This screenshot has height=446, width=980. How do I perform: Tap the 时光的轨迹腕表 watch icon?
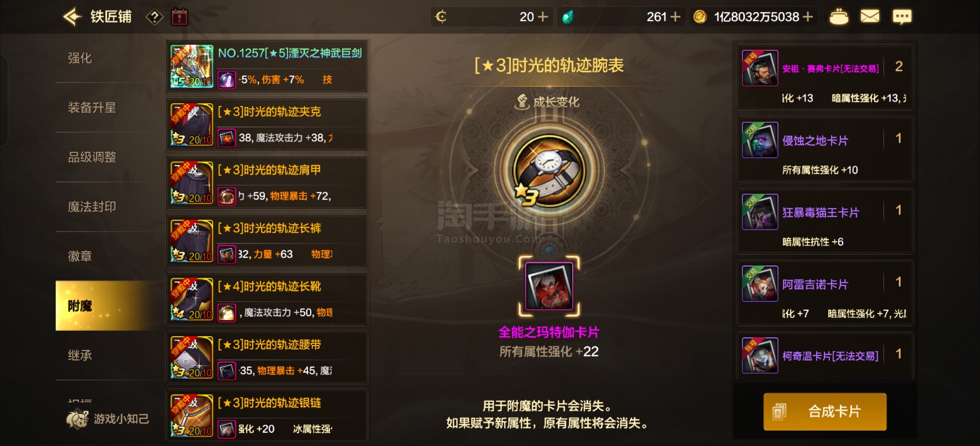549,170
